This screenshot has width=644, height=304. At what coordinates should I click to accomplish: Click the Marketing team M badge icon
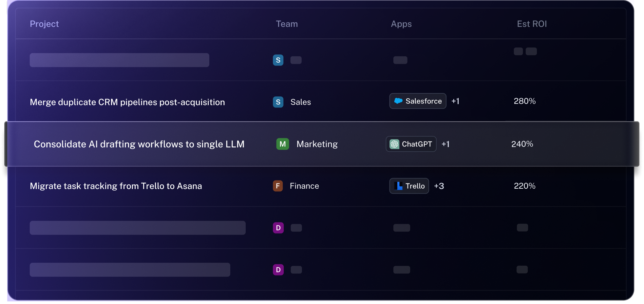pyautogui.click(x=283, y=144)
